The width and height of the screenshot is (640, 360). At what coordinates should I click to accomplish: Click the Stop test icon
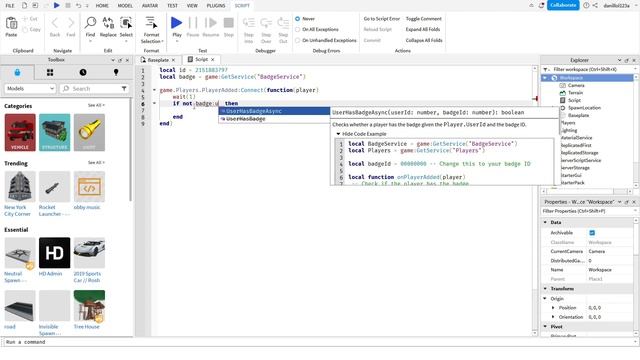pos(229,23)
